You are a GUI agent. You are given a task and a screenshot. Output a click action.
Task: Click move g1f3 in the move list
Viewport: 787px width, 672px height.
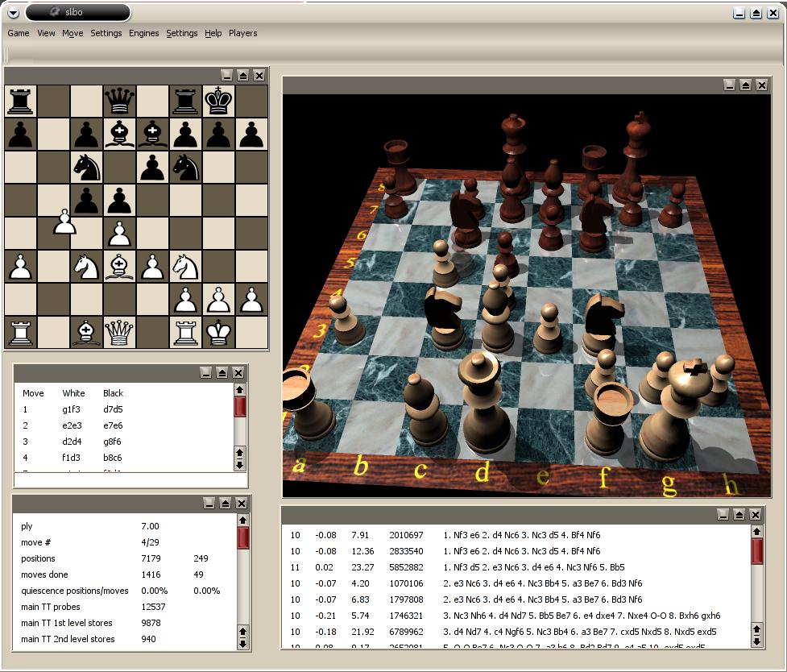(72, 409)
